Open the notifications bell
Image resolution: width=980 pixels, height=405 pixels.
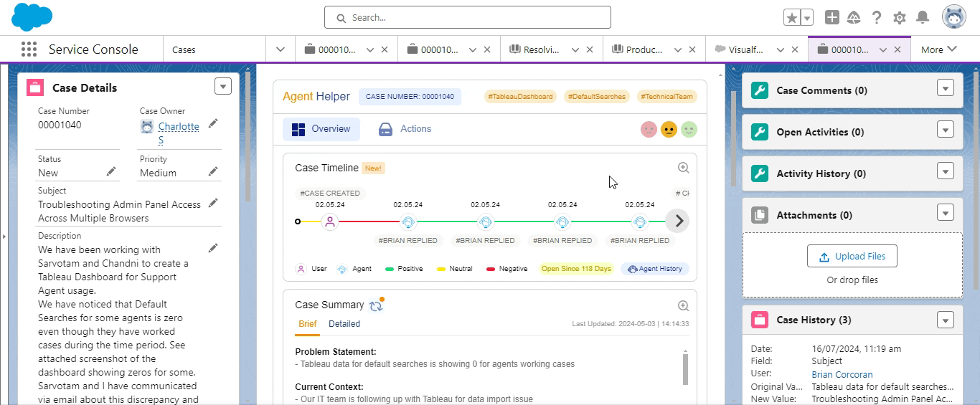[923, 18]
